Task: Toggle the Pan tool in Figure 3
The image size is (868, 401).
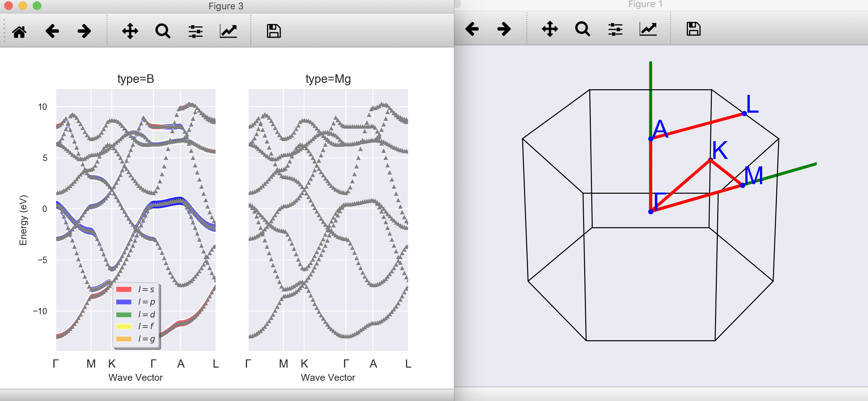Action: (x=130, y=31)
